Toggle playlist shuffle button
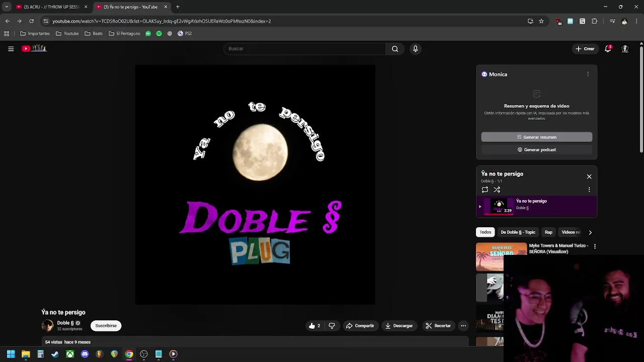Viewport: 644px width, 362px height. (497, 190)
